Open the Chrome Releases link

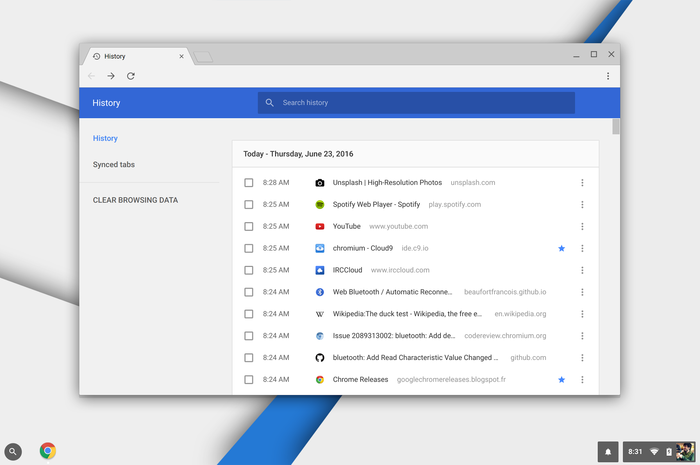(360, 379)
